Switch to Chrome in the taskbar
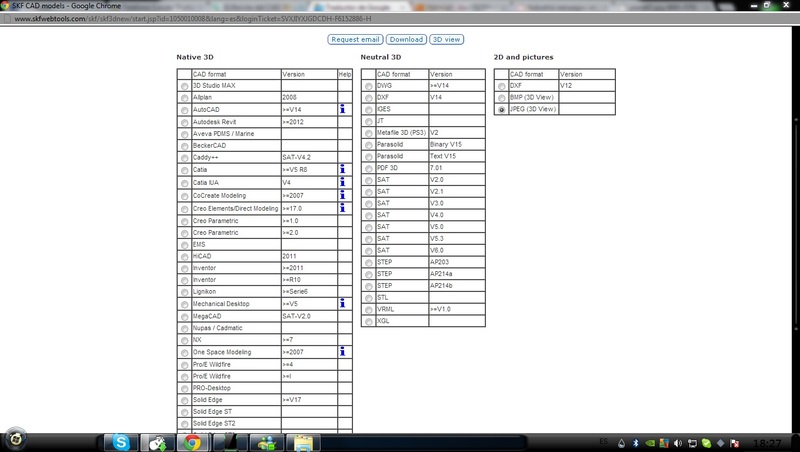The image size is (800, 452). 192,442
